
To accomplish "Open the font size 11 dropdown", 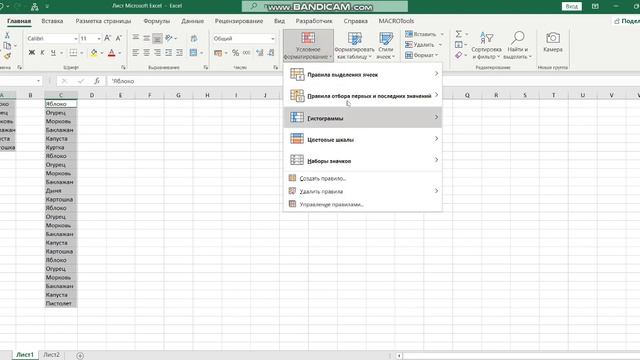I will pyautogui.click(x=99, y=38).
